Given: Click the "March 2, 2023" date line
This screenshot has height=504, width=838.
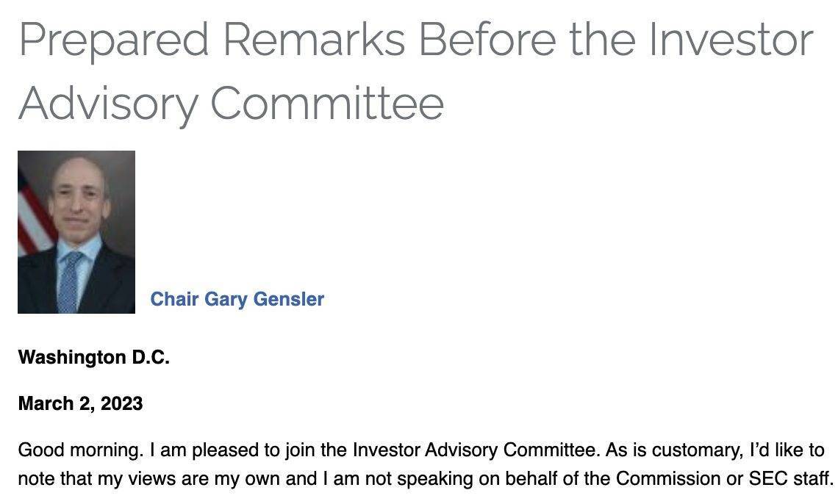Looking at the screenshot, I should [x=81, y=403].
